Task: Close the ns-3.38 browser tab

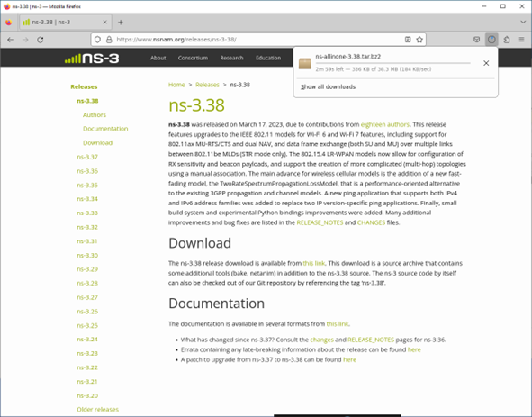Action: tap(104, 23)
